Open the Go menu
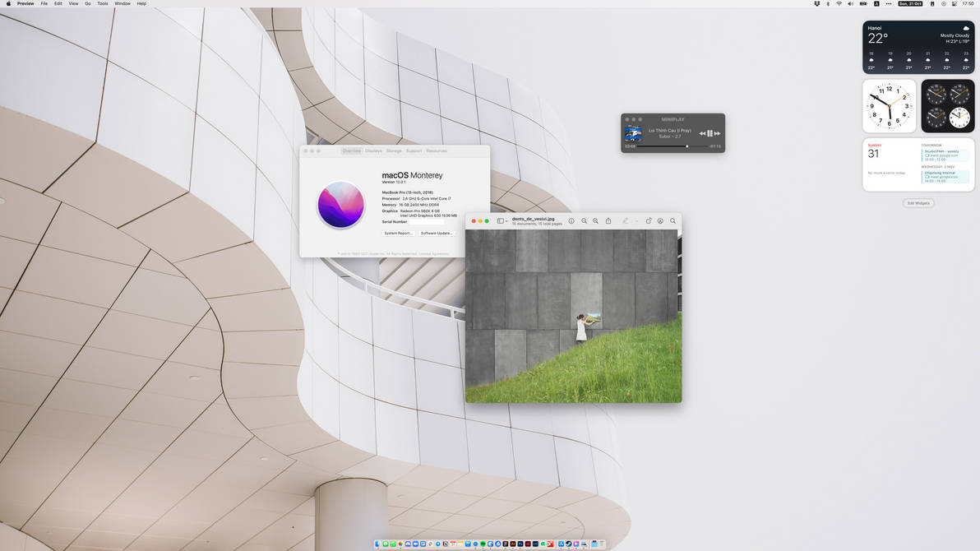The width and height of the screenshot is (980, 551). pyautogui.click(x=87, y=4)
